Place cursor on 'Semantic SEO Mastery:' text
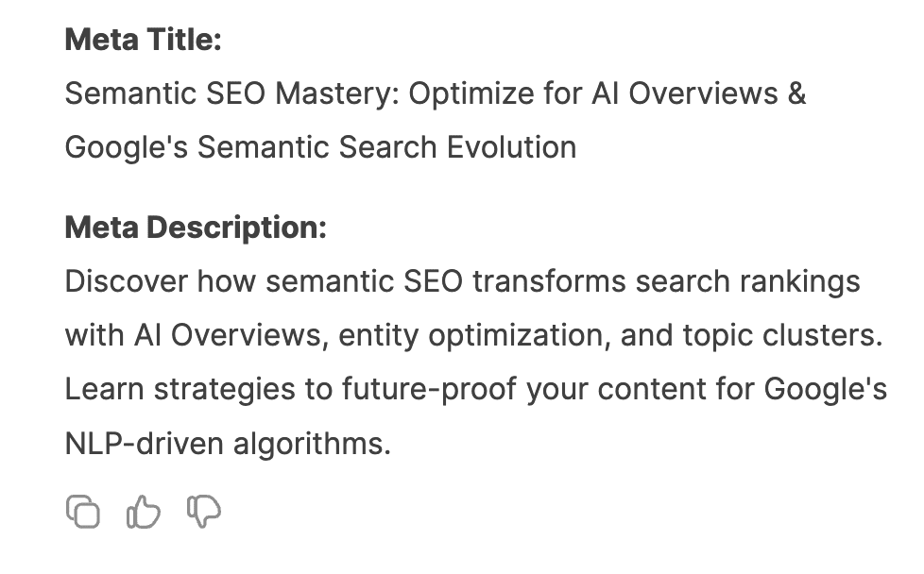 coord(232,93)
